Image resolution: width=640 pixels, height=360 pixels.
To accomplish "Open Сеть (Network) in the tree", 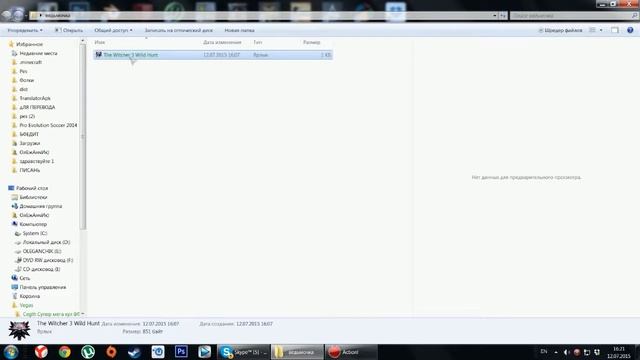I will tap(24, 278).
